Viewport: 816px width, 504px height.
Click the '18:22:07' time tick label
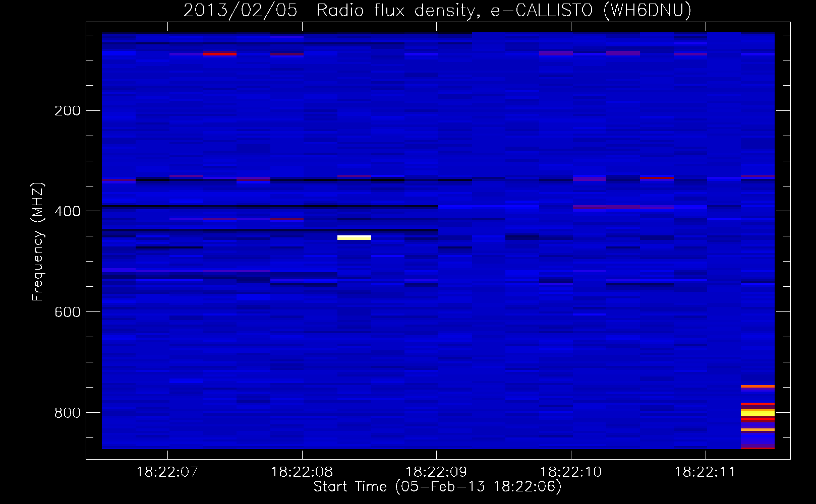167,472
